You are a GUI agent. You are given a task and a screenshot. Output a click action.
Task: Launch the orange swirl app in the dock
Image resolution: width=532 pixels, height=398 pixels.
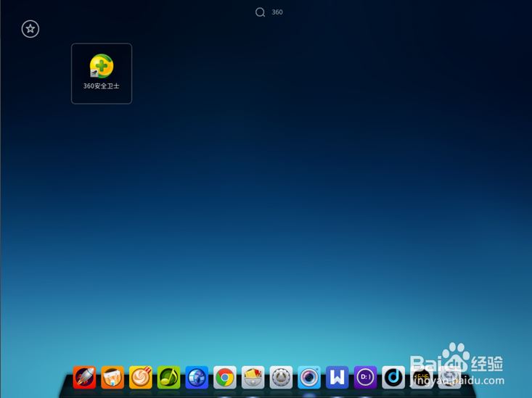[x=141, y=377]
